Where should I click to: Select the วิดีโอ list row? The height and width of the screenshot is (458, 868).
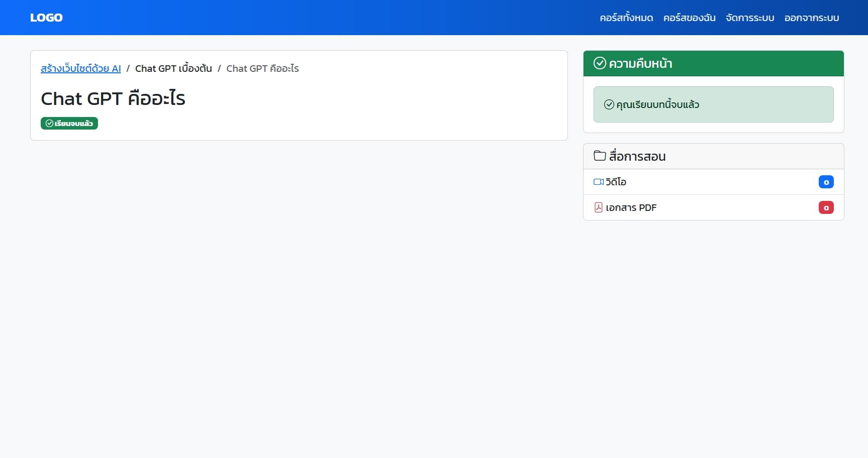pos(714,182)
